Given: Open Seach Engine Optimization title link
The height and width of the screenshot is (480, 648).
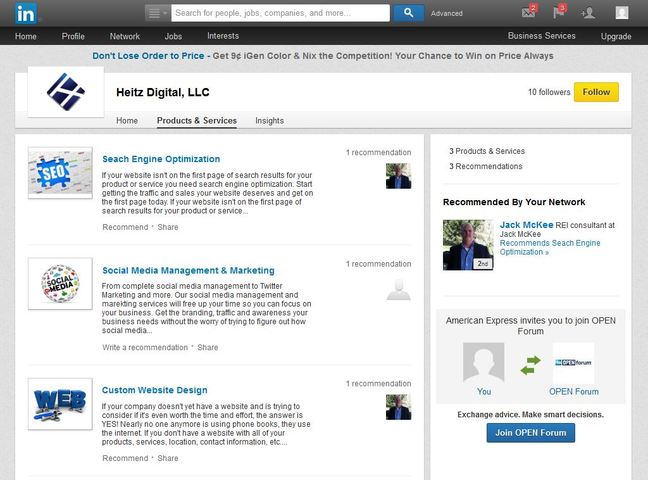Looking at the screenshot, I should 161,159.
